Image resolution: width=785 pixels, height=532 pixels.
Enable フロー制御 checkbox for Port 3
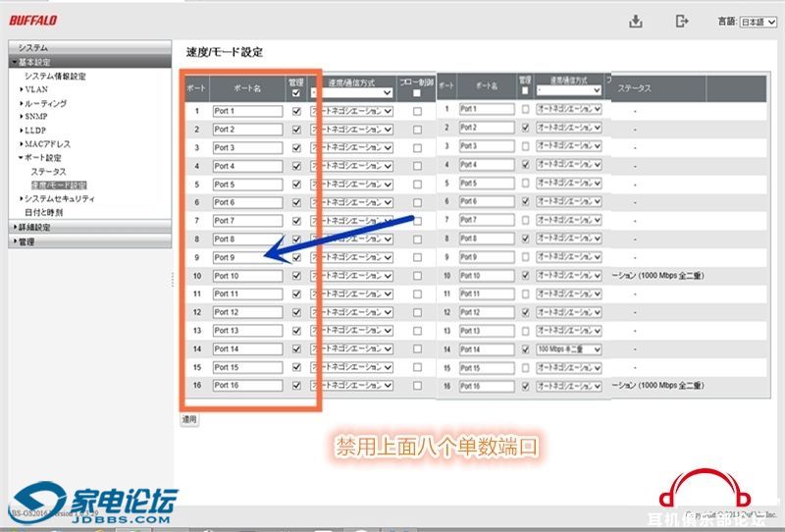[x=417, y=148]
